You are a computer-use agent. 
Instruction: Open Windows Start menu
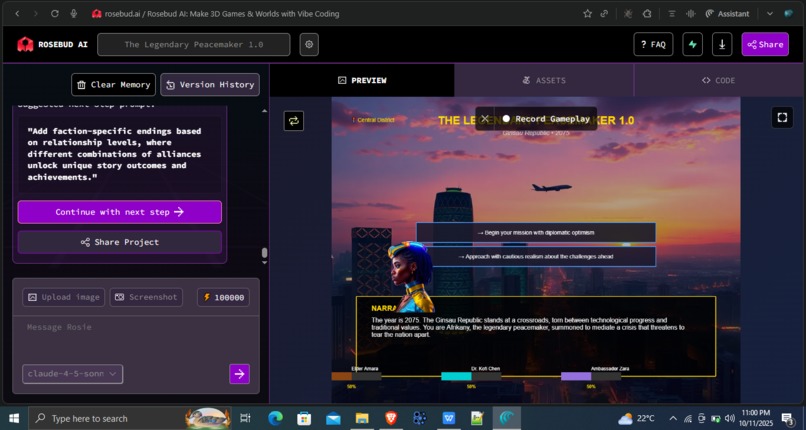click(13, 418)
